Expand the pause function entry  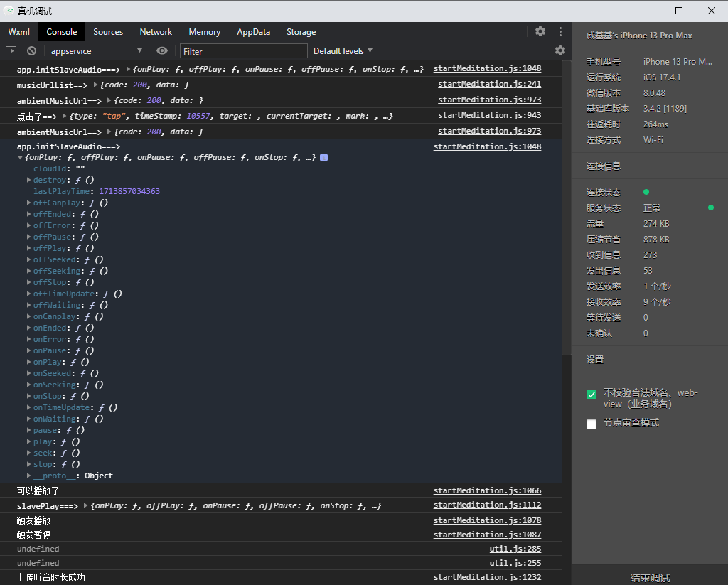point(28,430)
